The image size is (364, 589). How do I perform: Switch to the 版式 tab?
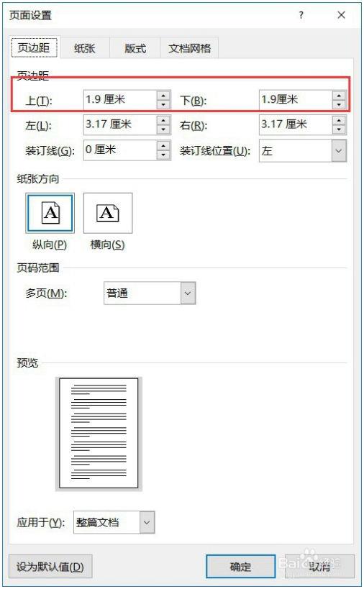click(135, 48)
